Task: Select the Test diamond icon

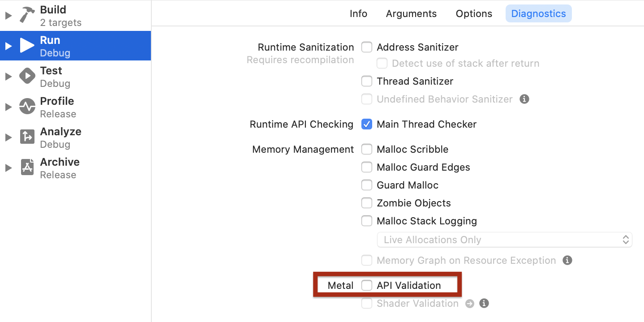Action: tap(27, 76)
